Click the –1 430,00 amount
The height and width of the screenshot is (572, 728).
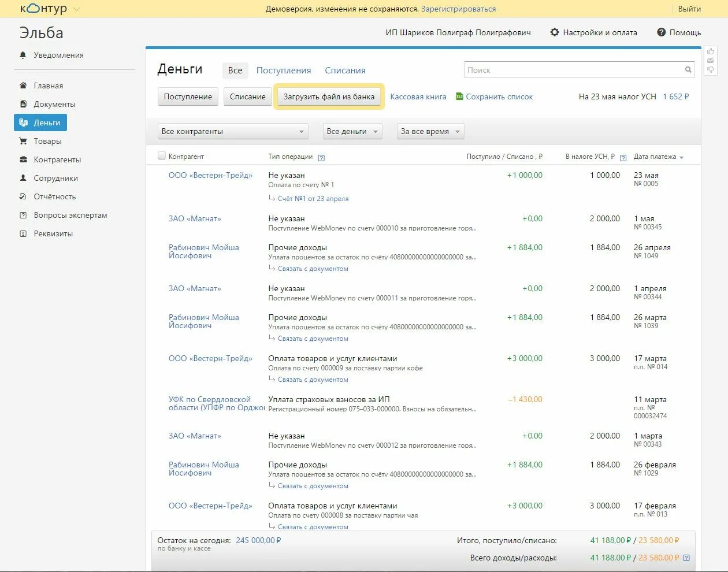click(525, 399)
